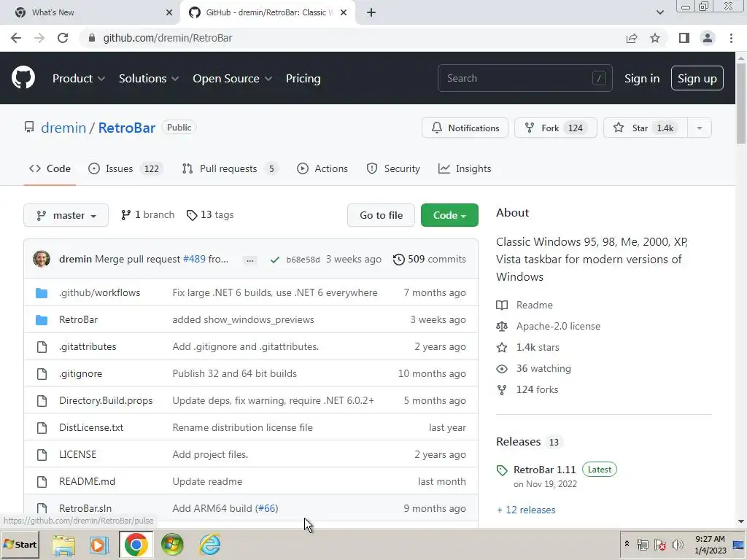747x560 pixels.
Task: Click the Fork 124 button
Action: coord(555,128)
